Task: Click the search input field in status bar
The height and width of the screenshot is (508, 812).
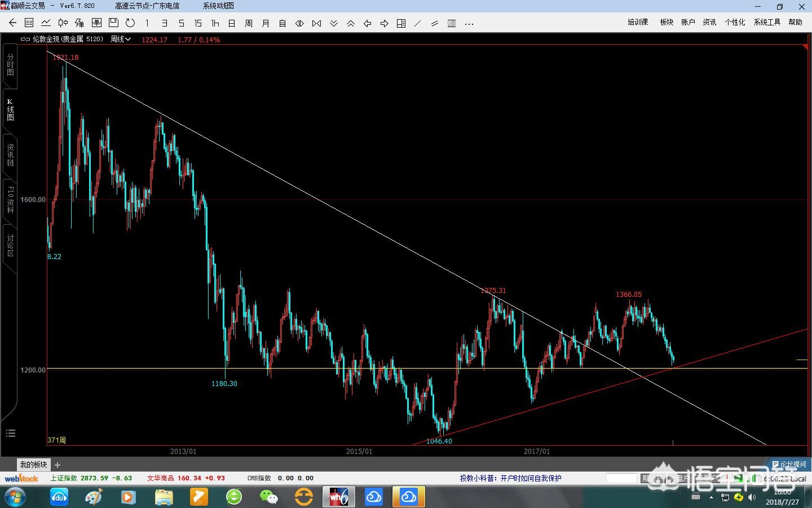Action: [621, 478]
